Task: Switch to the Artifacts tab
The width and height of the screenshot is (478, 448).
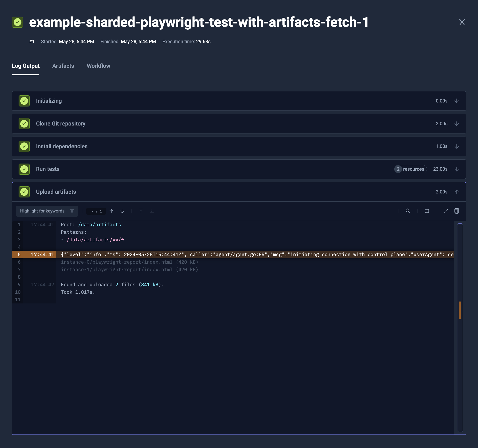Action: (63, 66)
